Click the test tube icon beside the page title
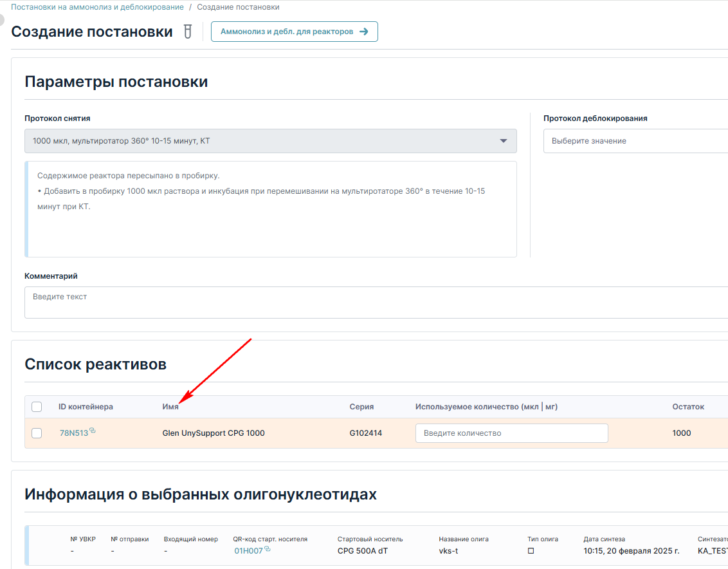The width and height of the screenshot is (728, 569). click(x=188, y=32)
